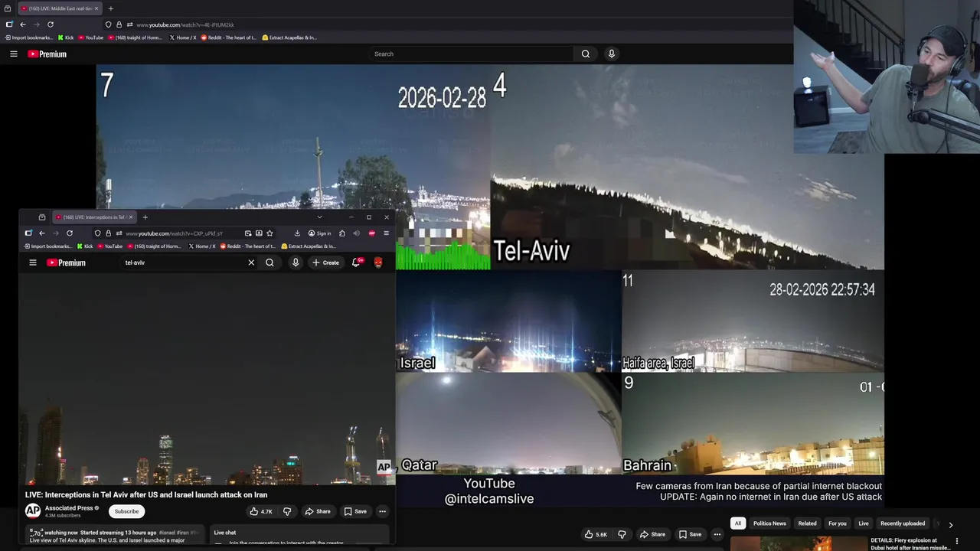Viewport: 980px width, 551px height.
Task: Open a new tab in the background browser
Action: (x=110, y=8)
